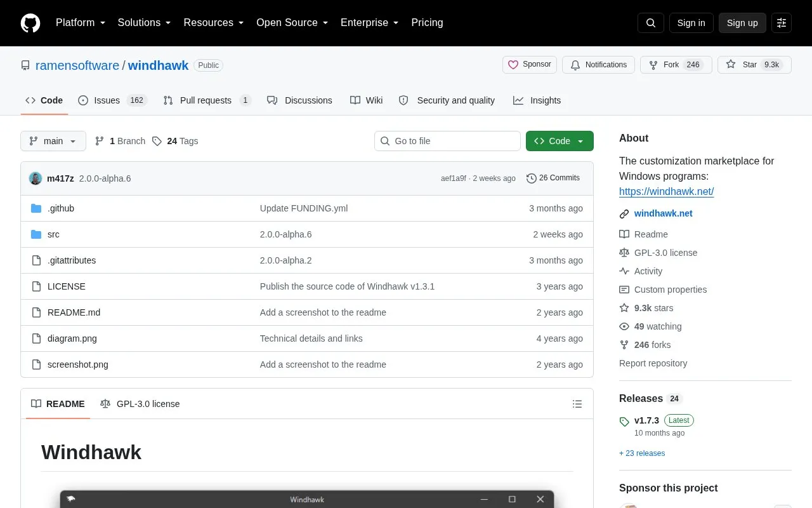Image resolution: width=812 pixels, height=508 pixels.
Task: Open the + 23 releases link
Action: 642,453
